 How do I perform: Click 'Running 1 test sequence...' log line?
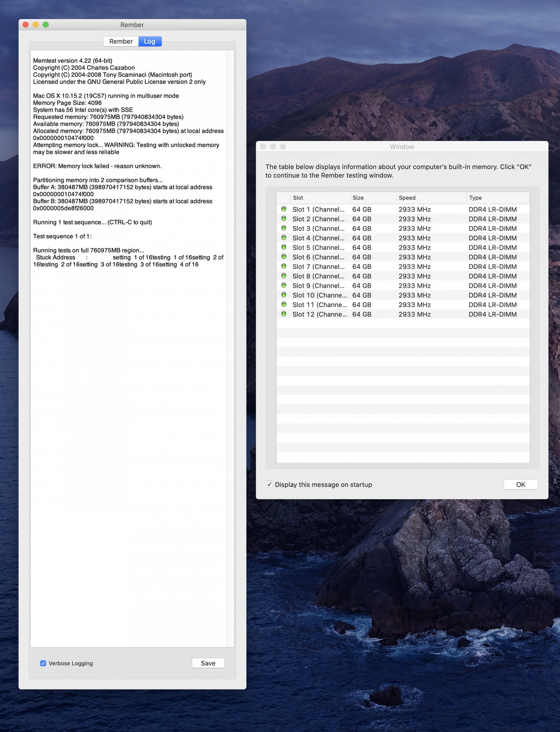[x=92, y=222]
